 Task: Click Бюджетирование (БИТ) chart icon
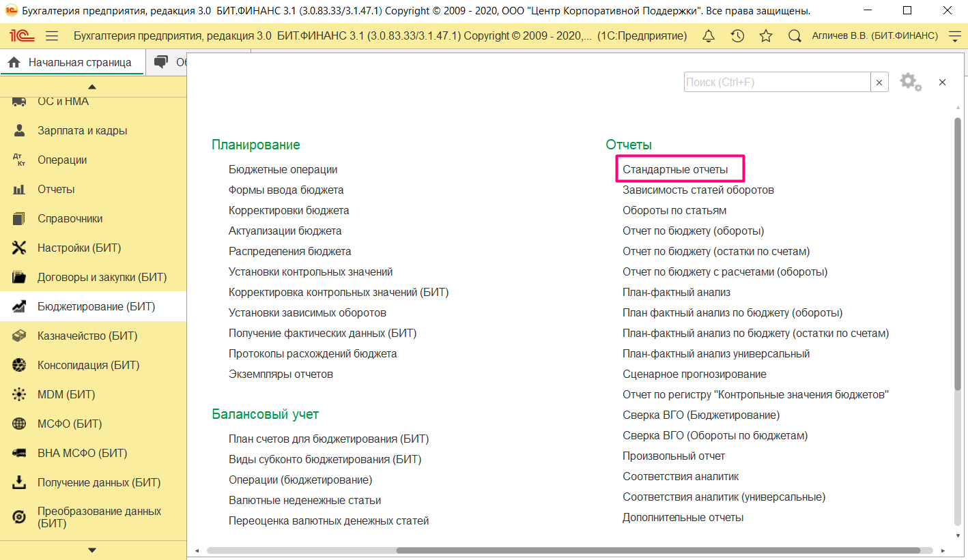[x=19, y=306]
